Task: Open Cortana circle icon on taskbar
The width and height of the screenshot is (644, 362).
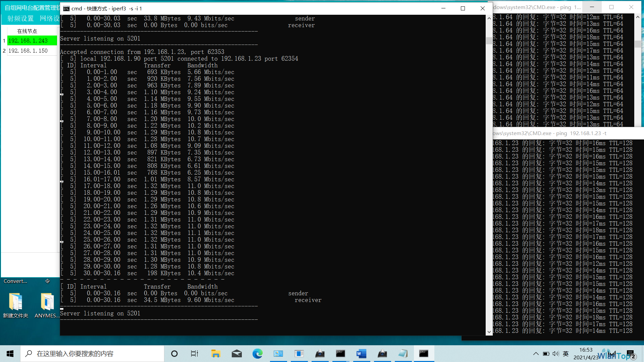Action: [174, 354]
